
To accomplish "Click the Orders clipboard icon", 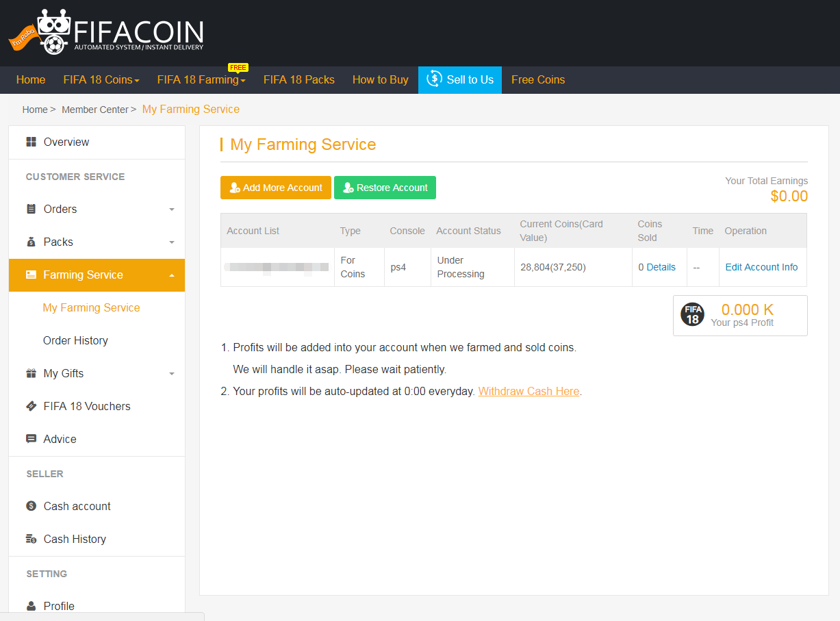I will 31,209.
